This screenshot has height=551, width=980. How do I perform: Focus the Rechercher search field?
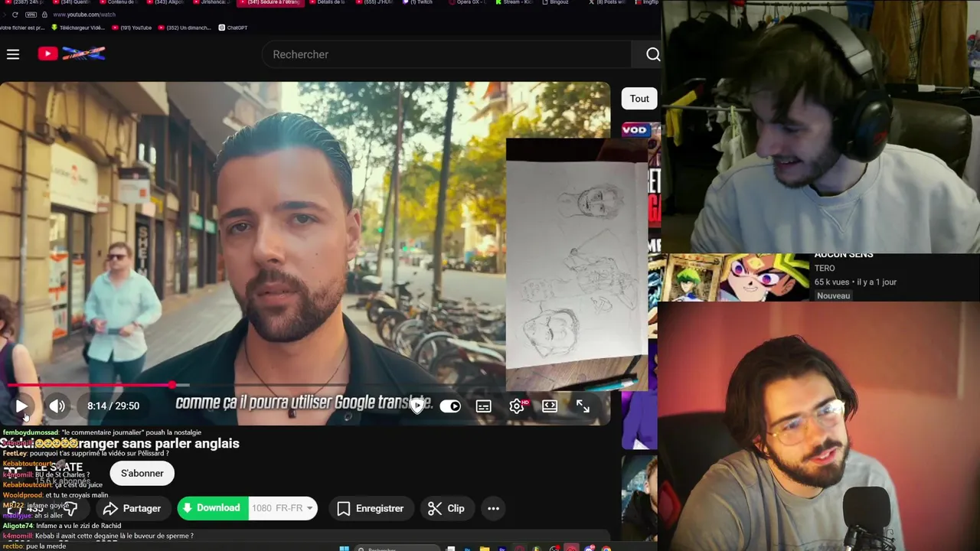point(448,54)
